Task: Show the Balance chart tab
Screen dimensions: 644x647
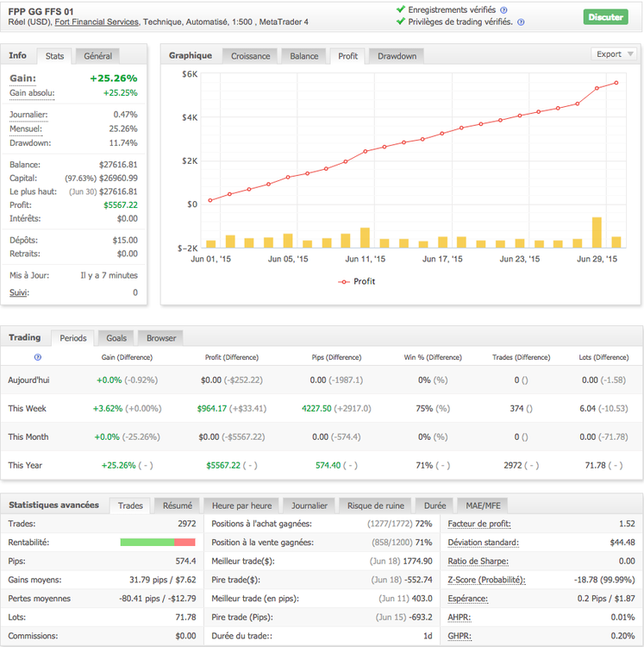Action: point(303,56)
